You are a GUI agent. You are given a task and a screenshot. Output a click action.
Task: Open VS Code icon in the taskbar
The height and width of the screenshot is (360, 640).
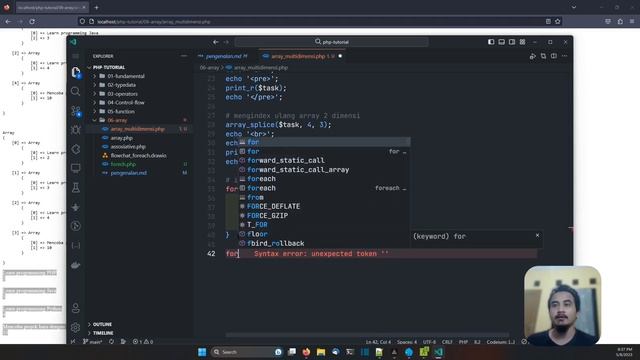click(438, 352)
